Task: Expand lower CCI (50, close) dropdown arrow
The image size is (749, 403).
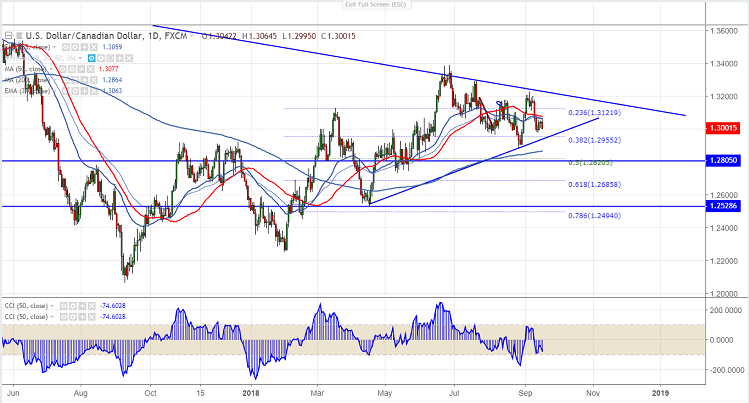Action: click(x=52, y=317)
